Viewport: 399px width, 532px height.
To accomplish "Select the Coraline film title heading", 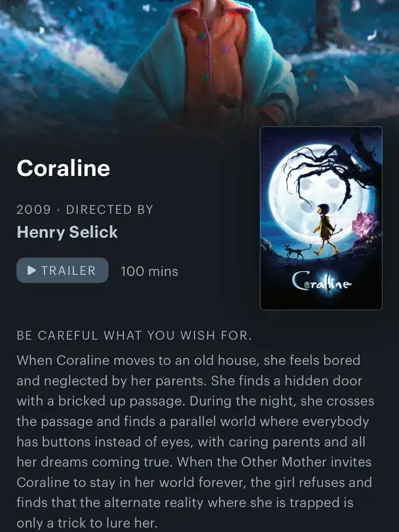I will point(64,168).
